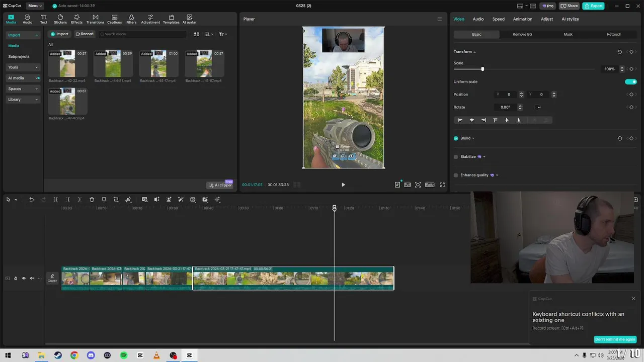Viewport: 644px width, 362px height.
Task: Select the Remove BG sub-tab
Action: point(522,34)
